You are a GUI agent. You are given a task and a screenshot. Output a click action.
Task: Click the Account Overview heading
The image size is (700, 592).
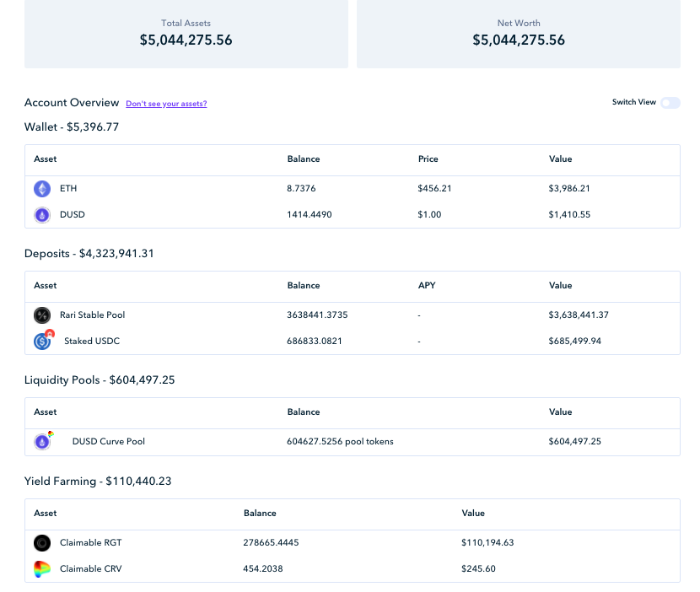click(72, 103)
